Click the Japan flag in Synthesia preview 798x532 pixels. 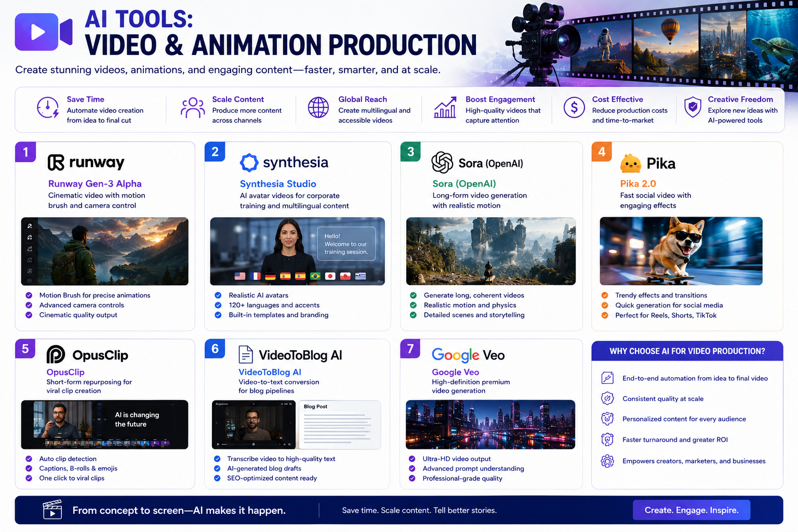click(330, 276)
